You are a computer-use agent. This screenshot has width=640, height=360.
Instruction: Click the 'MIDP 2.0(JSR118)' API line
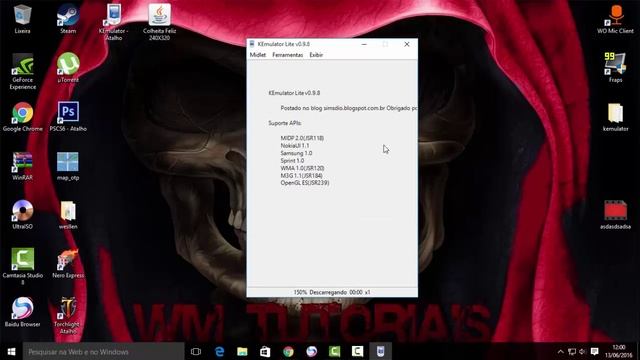302,138
